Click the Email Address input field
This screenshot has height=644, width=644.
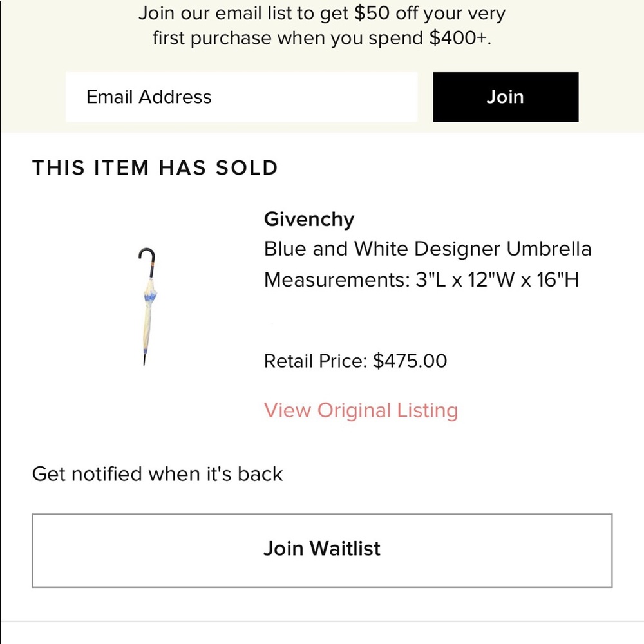tap(241, 97)
